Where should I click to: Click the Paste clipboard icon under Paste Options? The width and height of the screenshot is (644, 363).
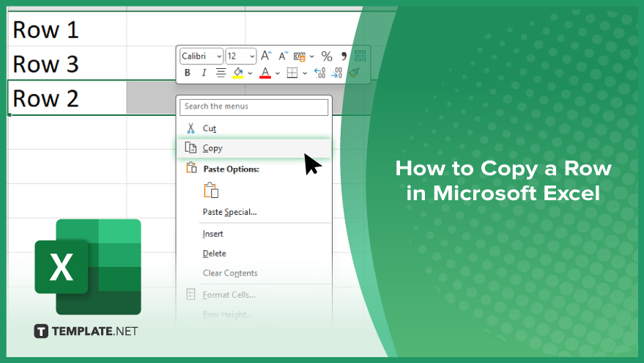click(211, 191)
